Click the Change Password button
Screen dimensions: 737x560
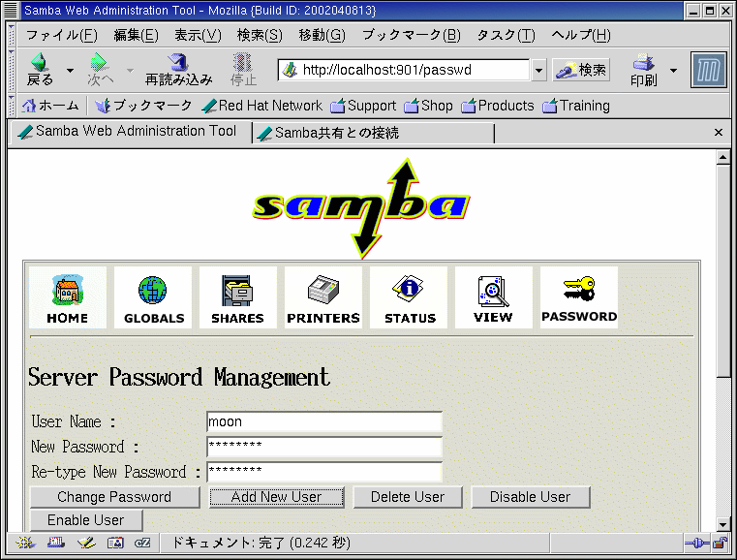[114, 497]
